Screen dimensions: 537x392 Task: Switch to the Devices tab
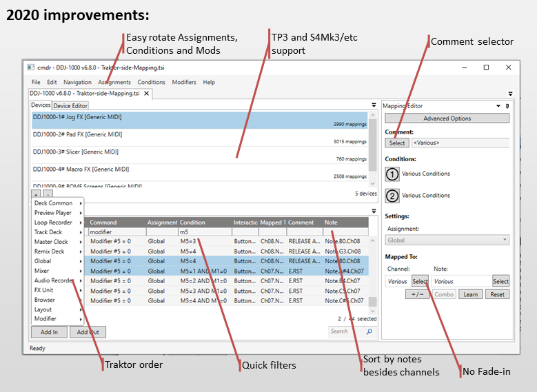click(x=41, y=105)
